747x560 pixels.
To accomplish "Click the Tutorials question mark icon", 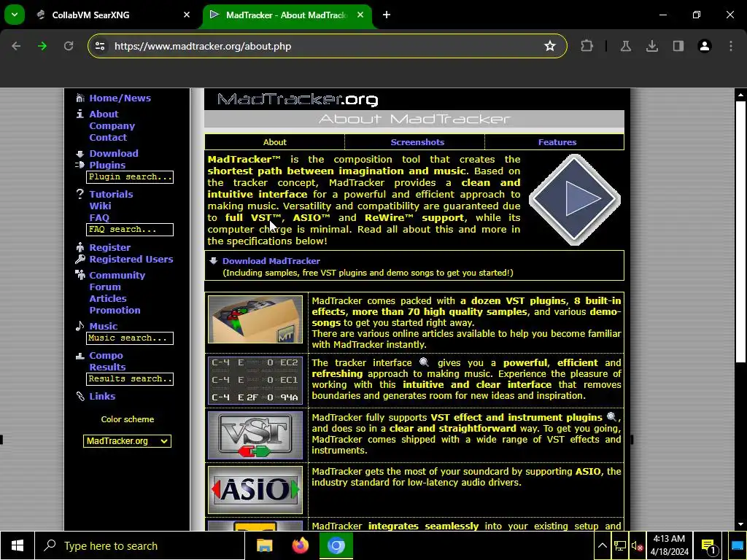I will click(80, 194).
